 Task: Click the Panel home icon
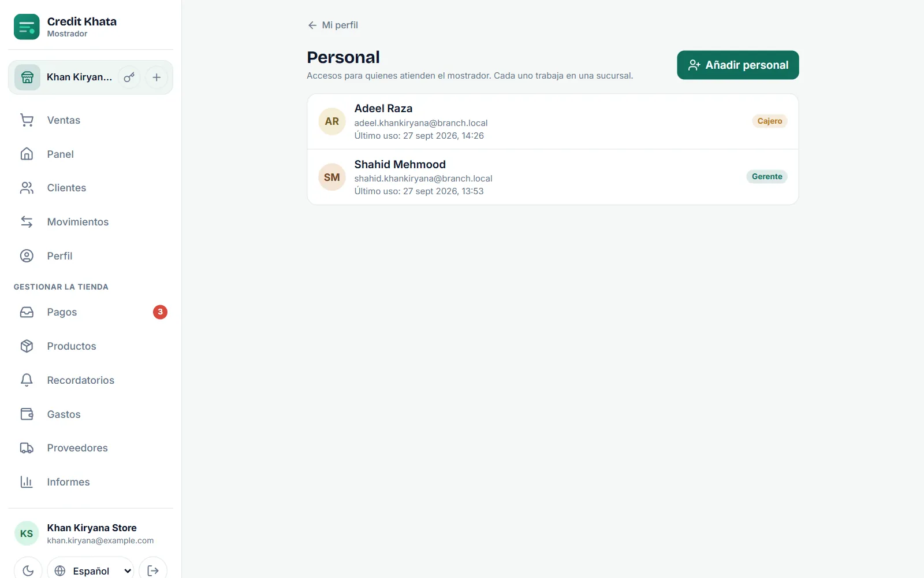(x=27, y=154)
